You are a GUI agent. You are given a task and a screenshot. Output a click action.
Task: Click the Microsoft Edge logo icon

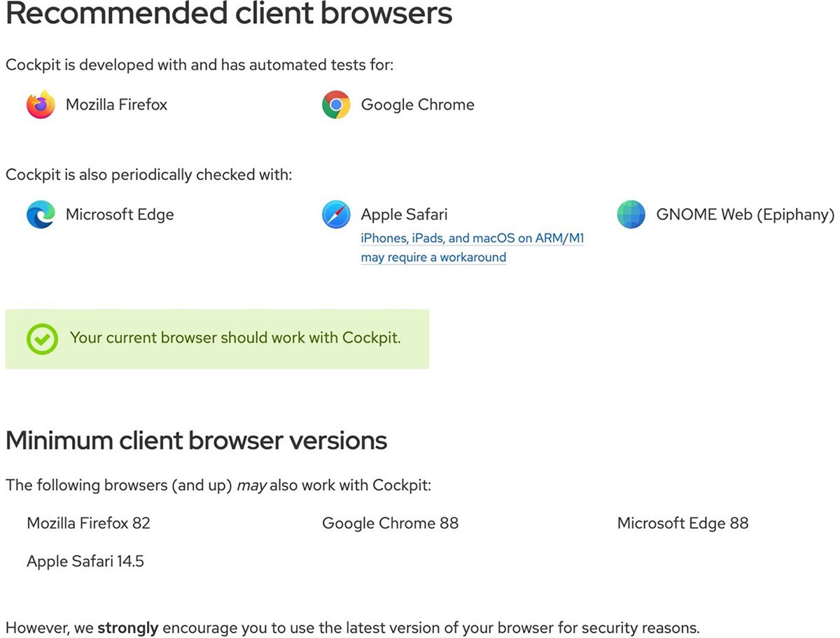pyautogui.click(x=41, y=215)
